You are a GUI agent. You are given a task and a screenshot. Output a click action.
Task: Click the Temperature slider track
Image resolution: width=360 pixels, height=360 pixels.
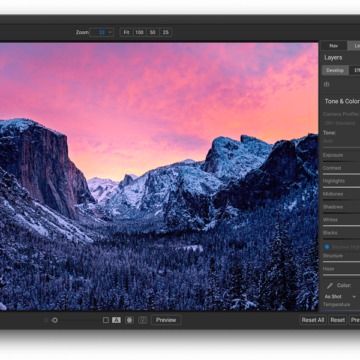(341, 310)
